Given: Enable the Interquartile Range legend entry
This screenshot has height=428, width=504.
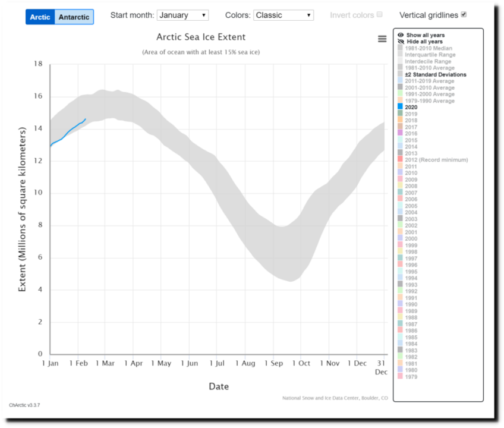Looking at the screenshot, I should tap(430, 55).
